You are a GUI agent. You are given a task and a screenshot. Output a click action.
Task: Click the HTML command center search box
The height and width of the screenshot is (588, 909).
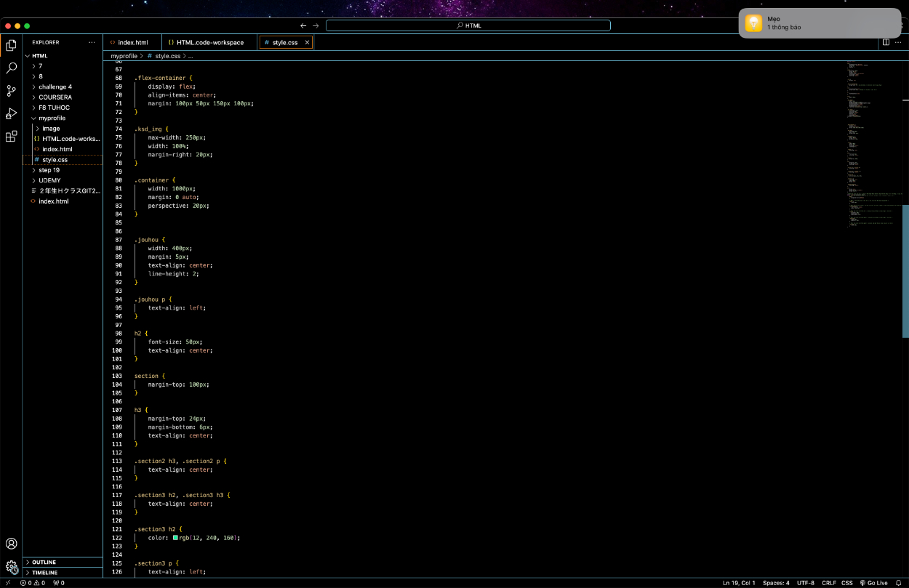[468, 25]
